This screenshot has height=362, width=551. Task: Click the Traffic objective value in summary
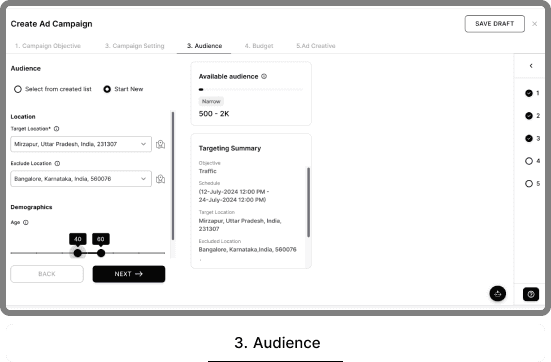click(208, 171)
